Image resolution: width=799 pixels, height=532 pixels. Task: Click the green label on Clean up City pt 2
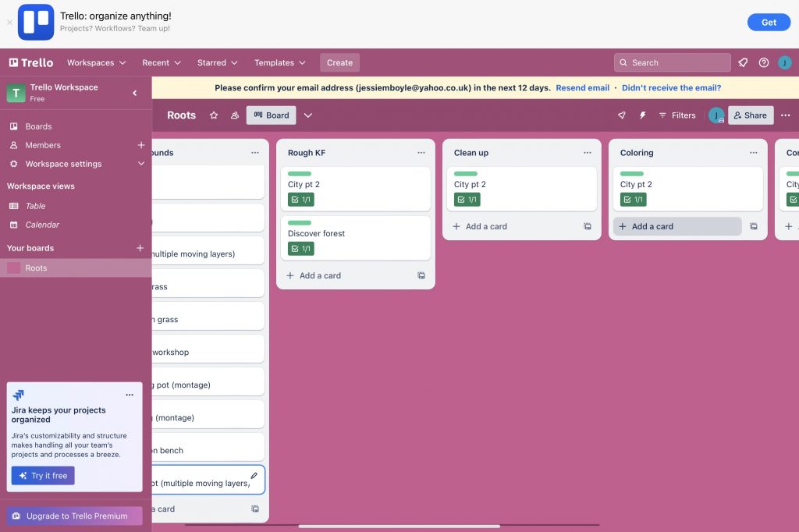466,174
